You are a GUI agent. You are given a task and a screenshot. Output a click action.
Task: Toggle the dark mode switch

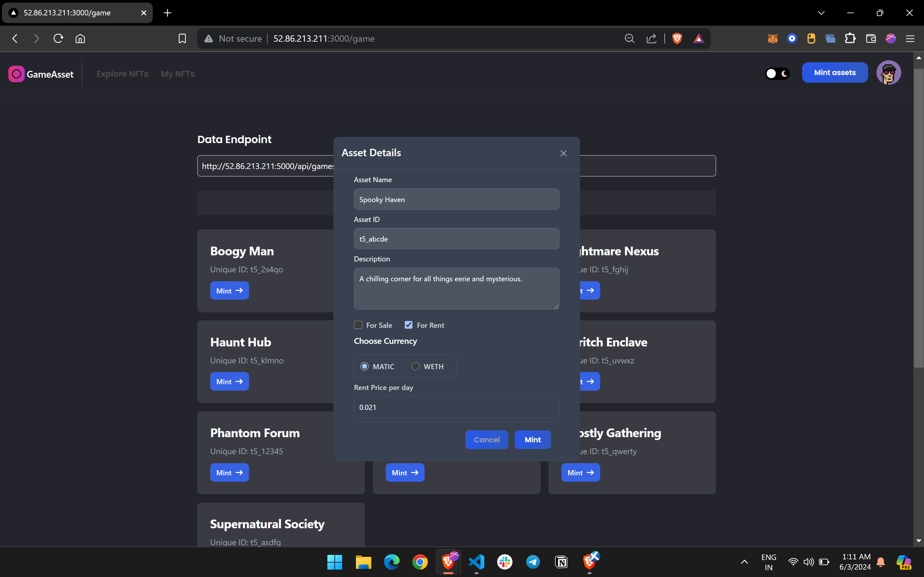coord(777,74)
